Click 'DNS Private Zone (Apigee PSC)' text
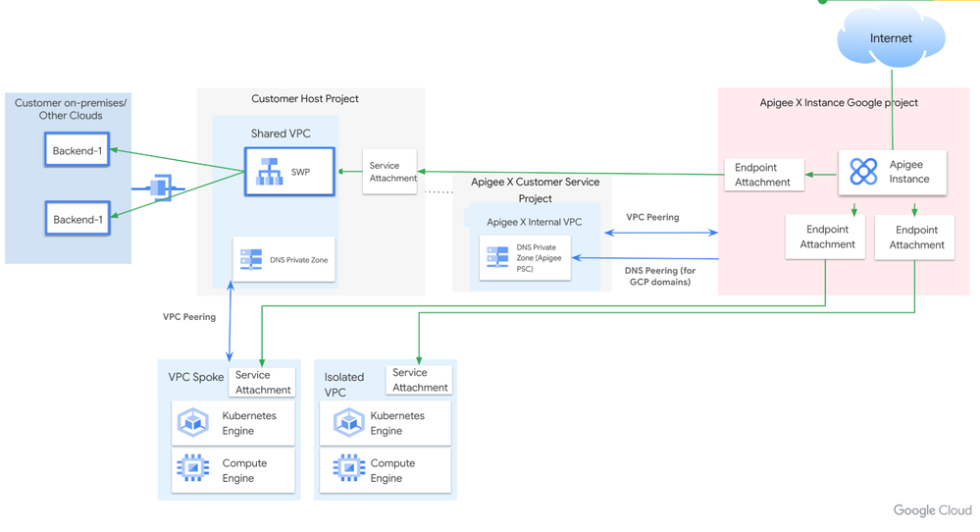Screen dimensions: 980x532 click(539, 258)
